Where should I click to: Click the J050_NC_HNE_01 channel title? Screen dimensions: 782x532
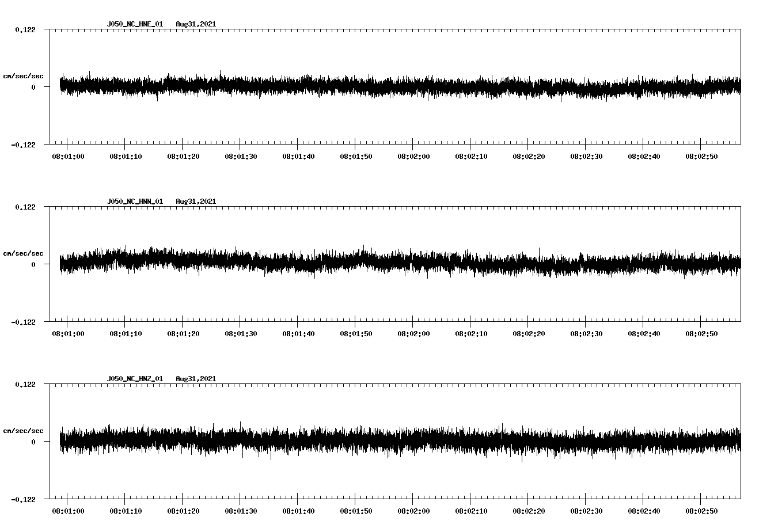[x=135, y=24]
